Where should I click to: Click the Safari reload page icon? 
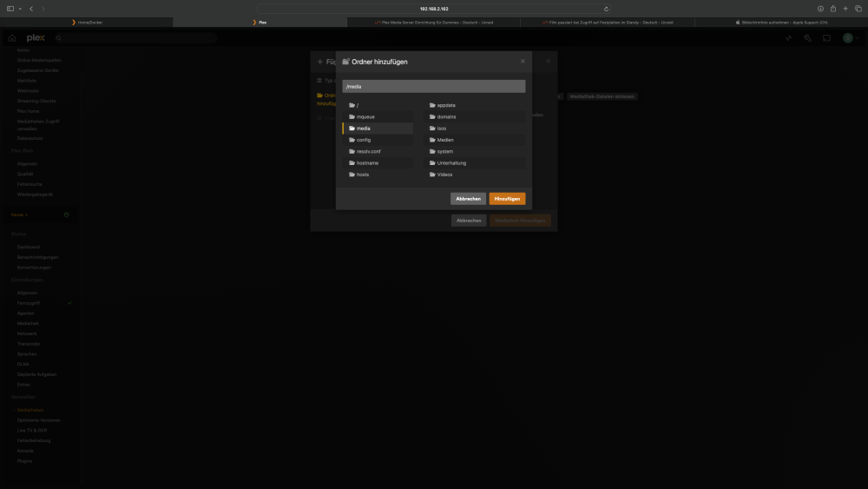click(x=606, y=9)
